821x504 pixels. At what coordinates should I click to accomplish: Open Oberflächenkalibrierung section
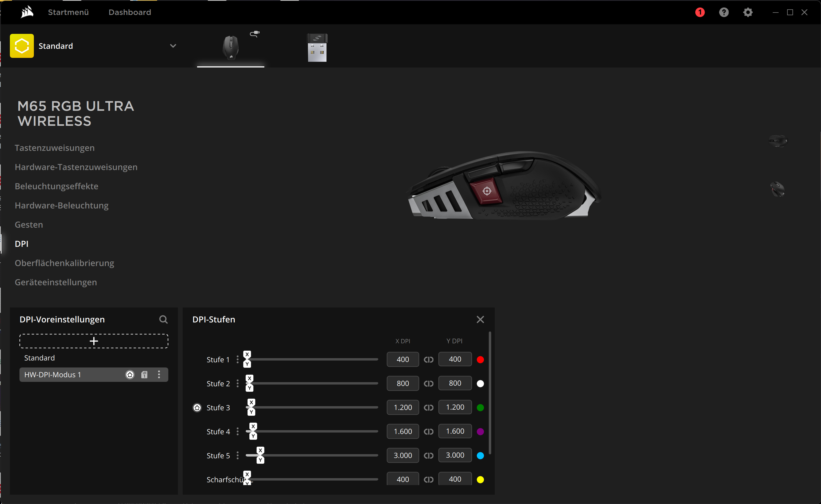tap(64, 263)
